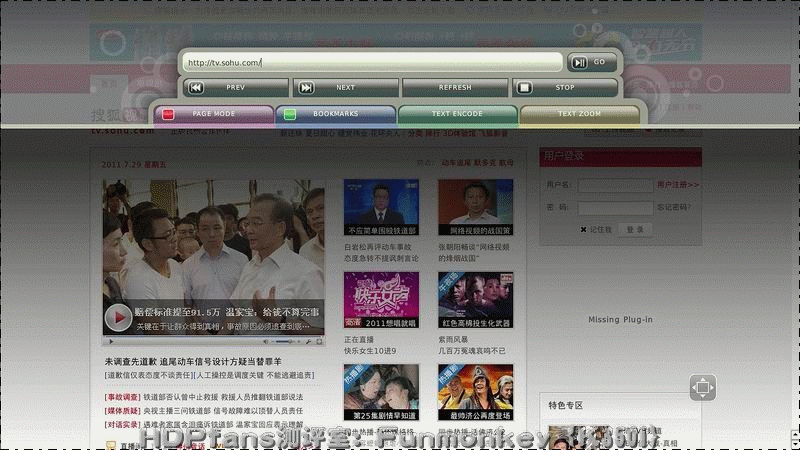Screen dimensions: 800x450
Task: Click the video speaker volume icon
Action: (x=266, y=341)
